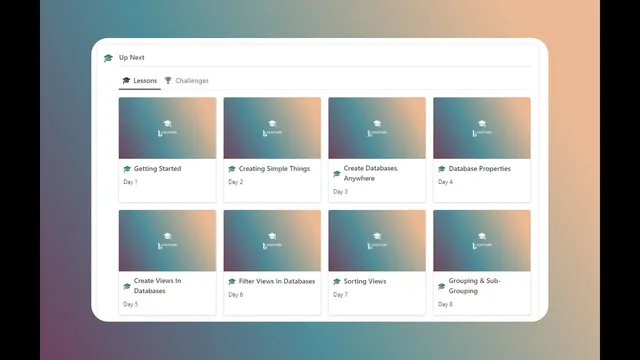Click the Day 5 label
Image resolution: width=640 pixels, height=360 pixels.
click(x=131, y=304)
